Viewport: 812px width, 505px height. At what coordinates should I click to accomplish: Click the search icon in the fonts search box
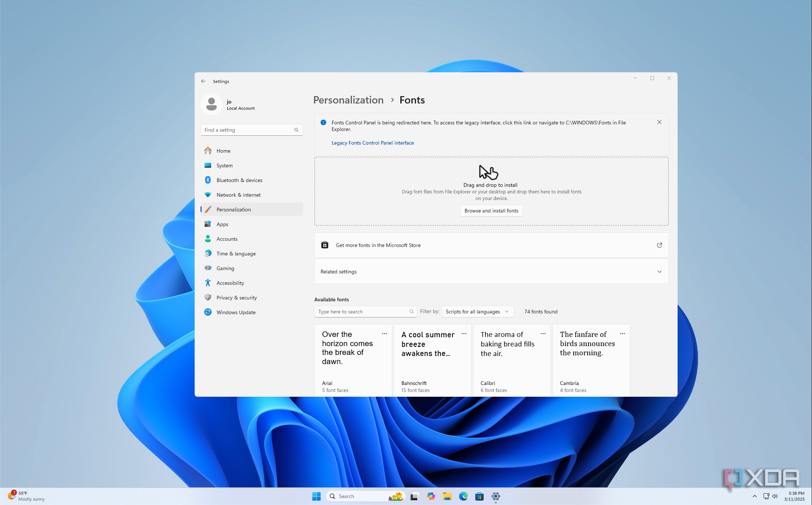411,312
